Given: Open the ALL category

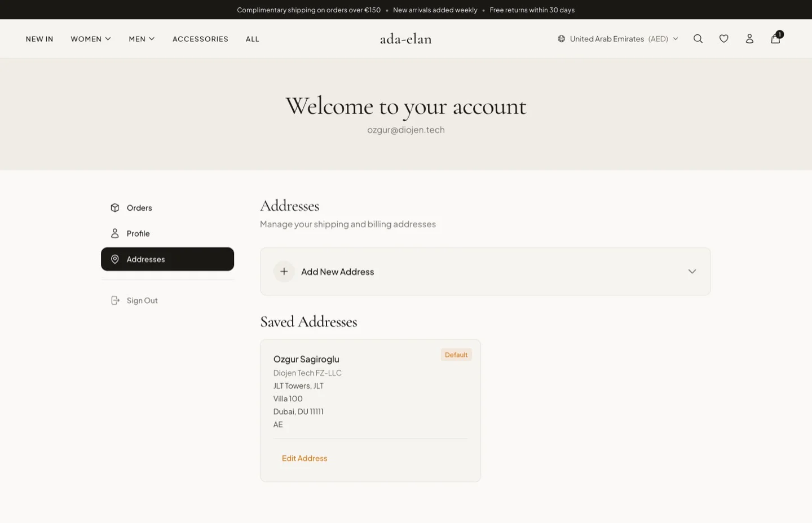Looking at the screenshot, I should 252,38.
